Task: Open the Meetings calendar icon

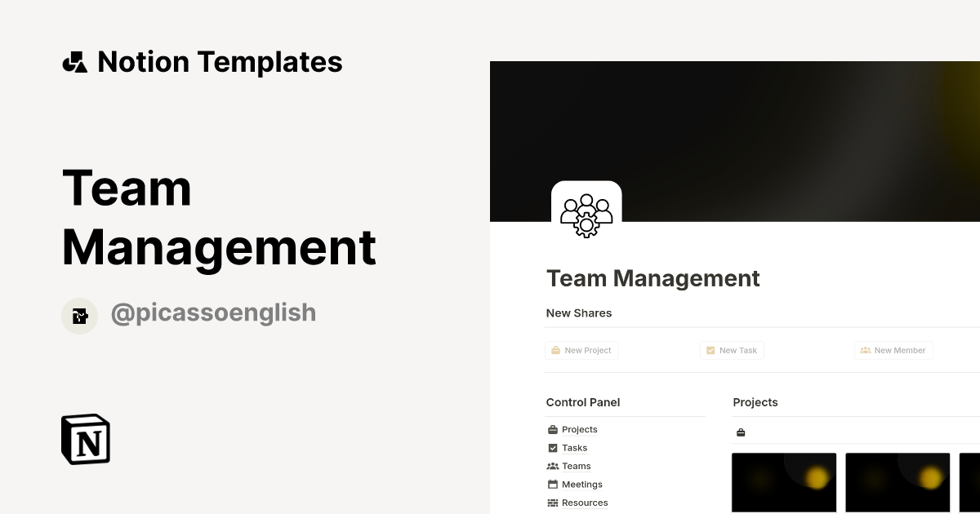Action: [x=552, y=484]
